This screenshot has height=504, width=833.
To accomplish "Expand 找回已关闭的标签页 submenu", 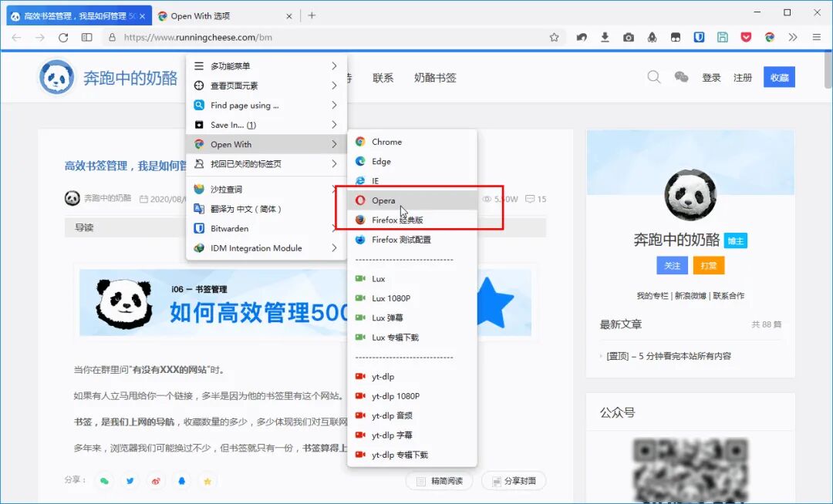I will point(266,164).
